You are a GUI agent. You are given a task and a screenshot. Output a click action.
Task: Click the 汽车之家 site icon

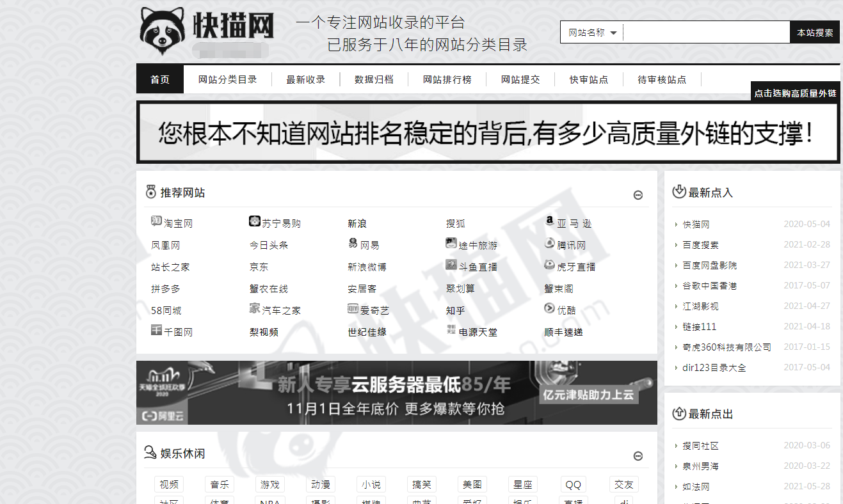point(255,308)
